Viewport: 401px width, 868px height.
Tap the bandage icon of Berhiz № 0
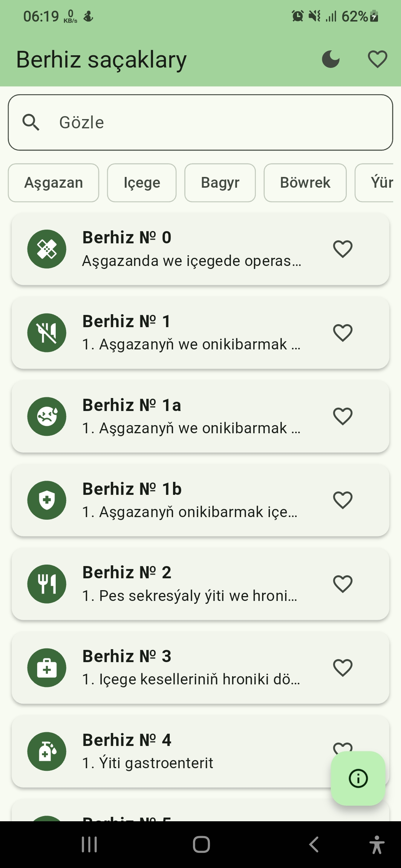[47, 249]
